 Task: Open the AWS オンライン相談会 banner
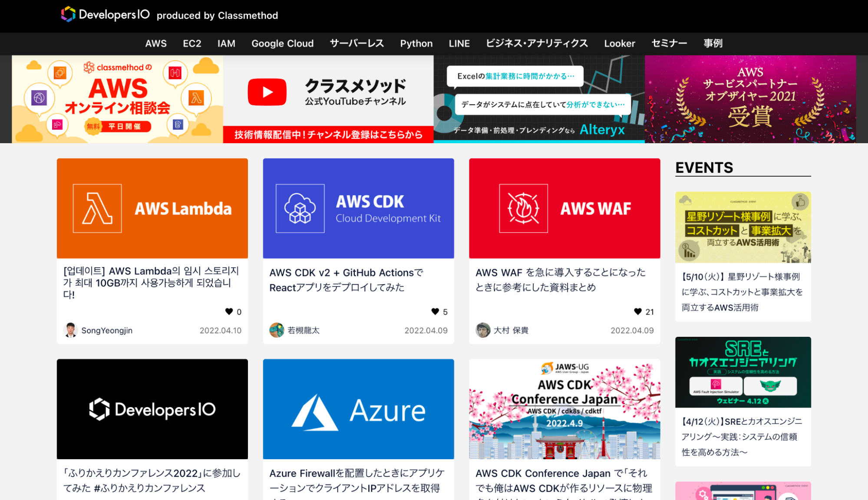pos(117,99)
